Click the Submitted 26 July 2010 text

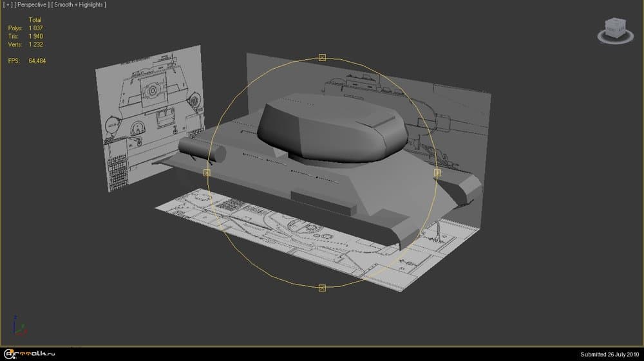609,354
